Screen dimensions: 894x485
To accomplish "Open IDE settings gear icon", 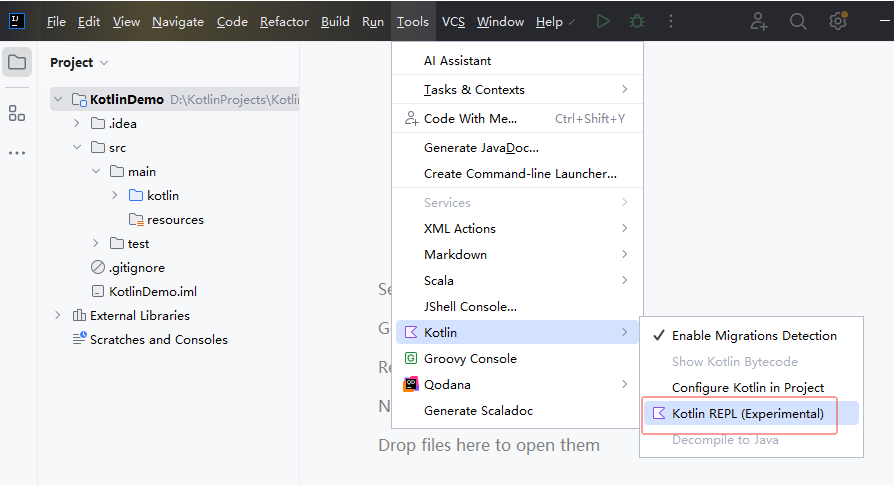I will click(x=838, y=22).
